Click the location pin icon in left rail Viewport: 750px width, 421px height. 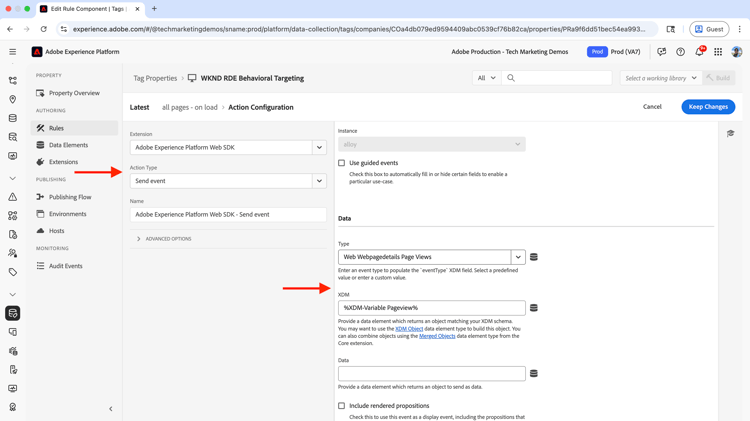pyautogui.click(x=13, y=99)
